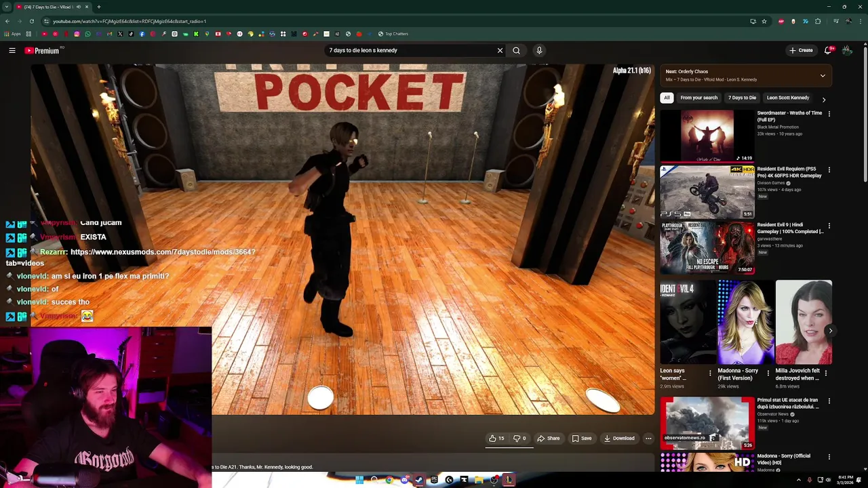Mute the tab via speaker icon

coord(79,7)
